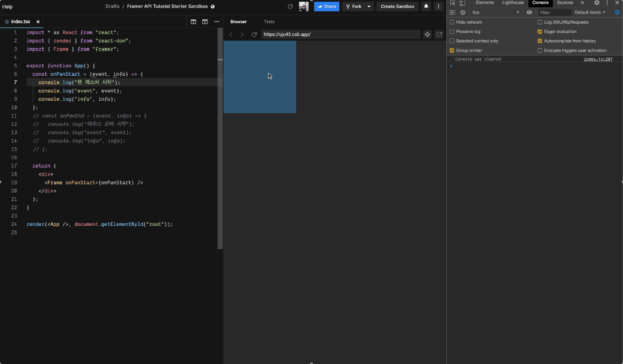Open the JavaScript context 'top' dropdown
Image resolution: width=623 pixels, height=364 pixels.
point(496,12)
